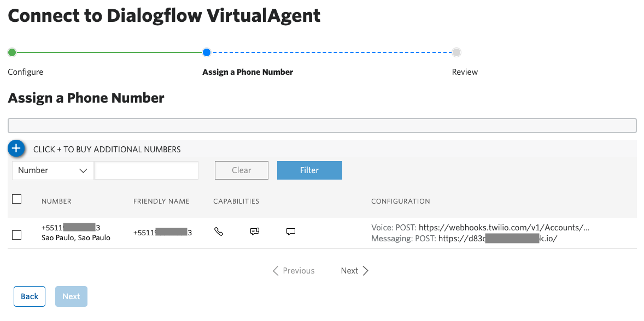Viewport: 644px width, 321px height.
Task: Open the Number filter dropdown
Action: (x=52, y=170)
